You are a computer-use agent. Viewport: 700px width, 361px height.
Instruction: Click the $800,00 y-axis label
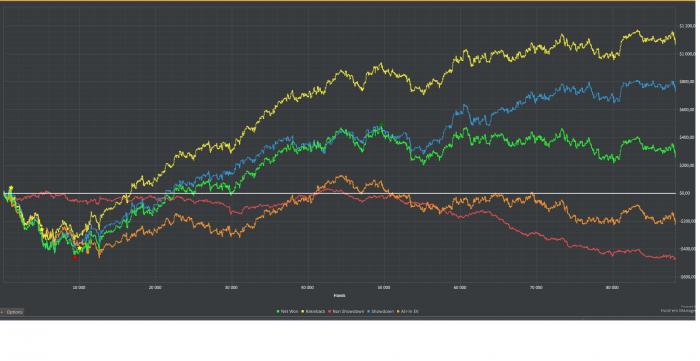pos(687,82)
